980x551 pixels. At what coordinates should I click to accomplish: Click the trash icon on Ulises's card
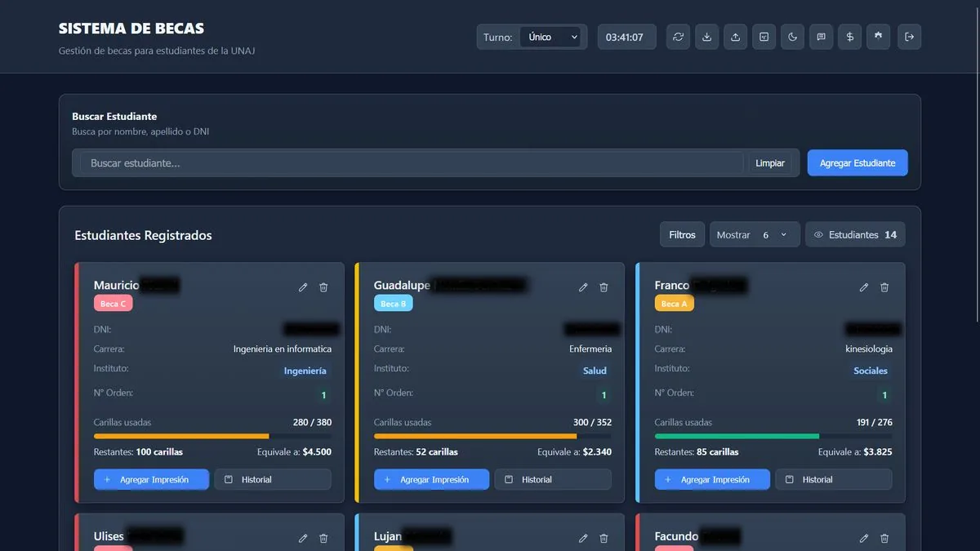tap(323, 539)
